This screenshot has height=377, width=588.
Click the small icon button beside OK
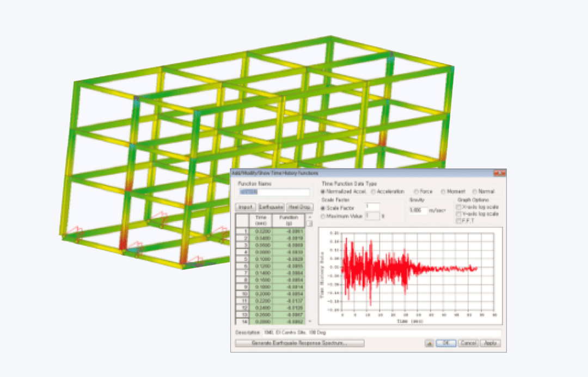click(x=430, y=343)
